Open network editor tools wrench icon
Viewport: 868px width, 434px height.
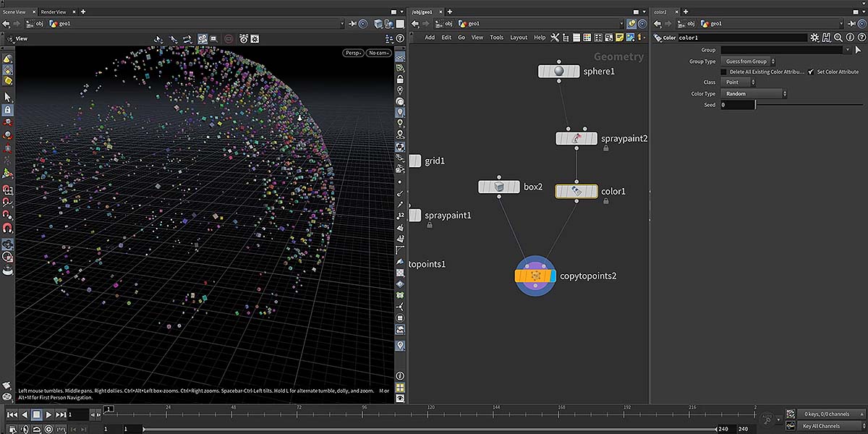[x=555, y=38]
